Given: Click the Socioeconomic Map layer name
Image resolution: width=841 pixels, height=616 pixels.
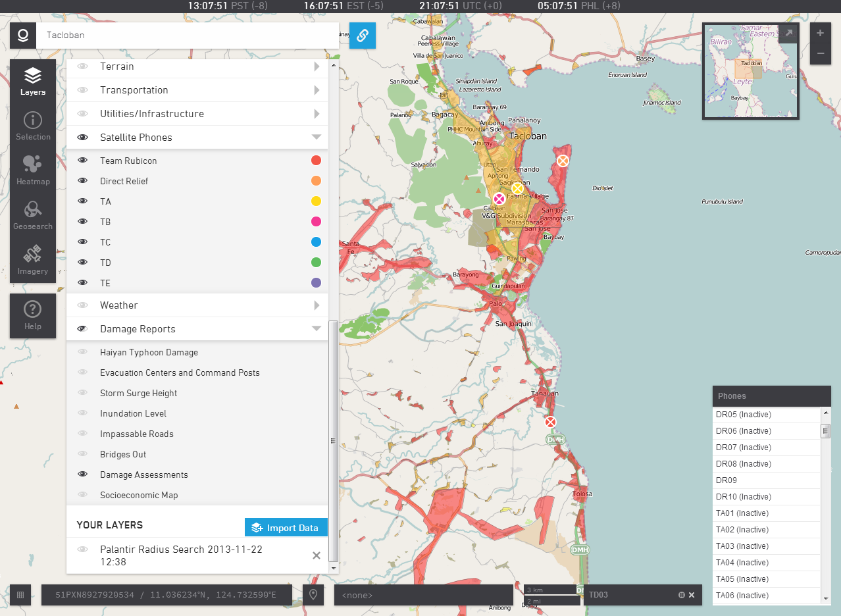Looking at the screenshot, I should [x=139, y=495].
